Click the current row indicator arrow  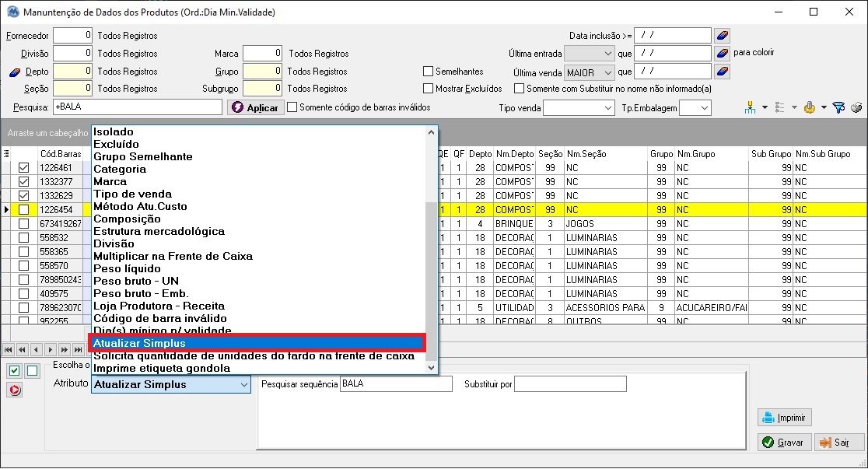click(x=6, y=210)
